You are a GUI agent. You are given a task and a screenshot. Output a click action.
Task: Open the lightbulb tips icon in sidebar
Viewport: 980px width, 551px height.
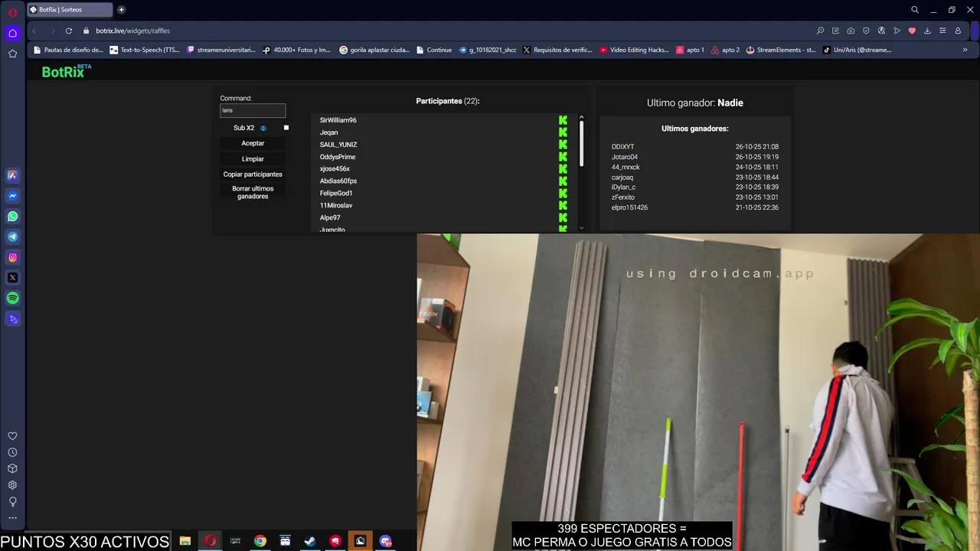pos(12,502)
